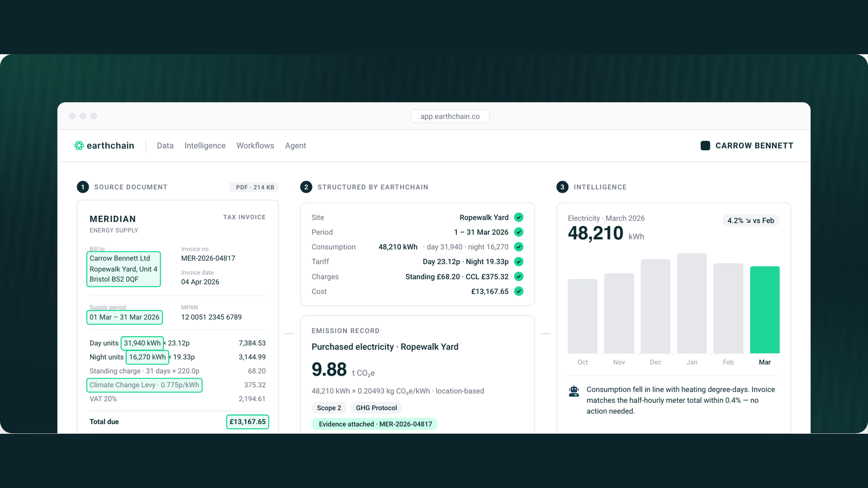Click the highlighted total due £13,167.65

point(247,422)
